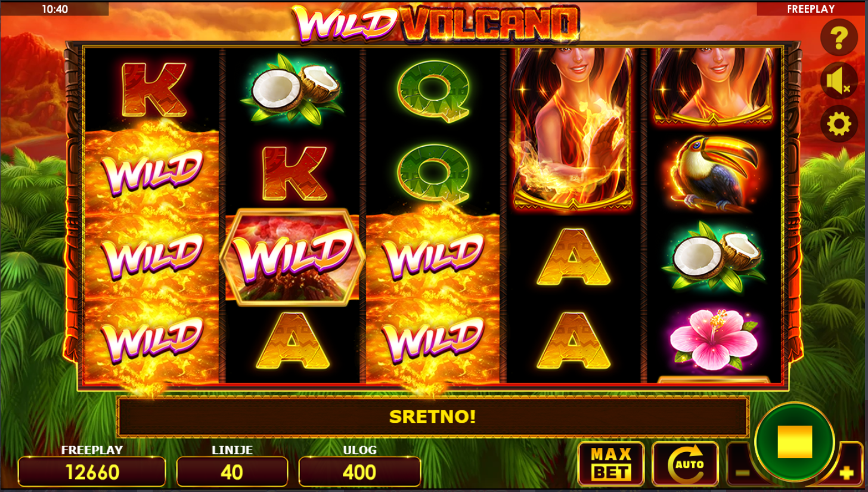Click the FREEPLAY 12660 balance display
The width and height of the screenshot is (868, 492).
(x=92, y=472)
